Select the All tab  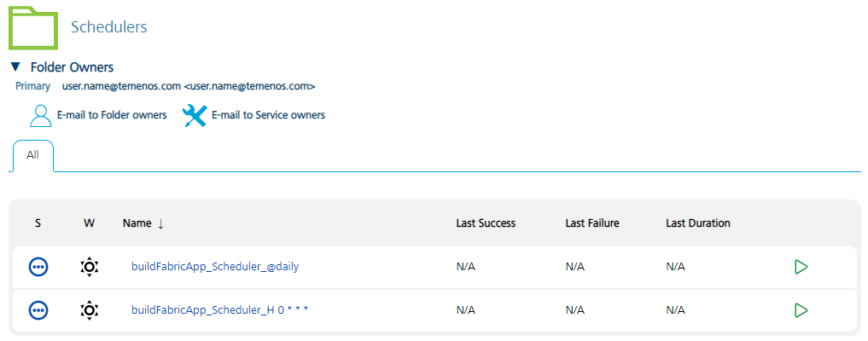(32, 155)
